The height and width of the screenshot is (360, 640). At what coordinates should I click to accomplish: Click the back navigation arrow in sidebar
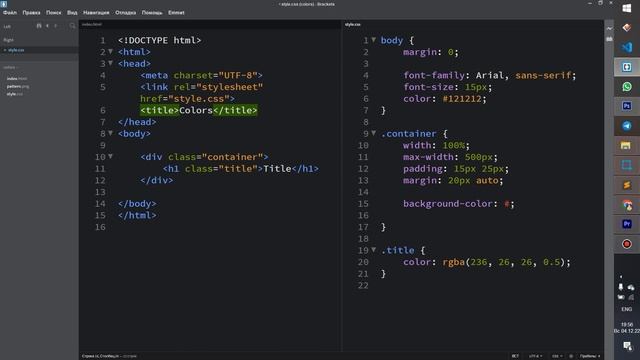click(x=47, y=26)
